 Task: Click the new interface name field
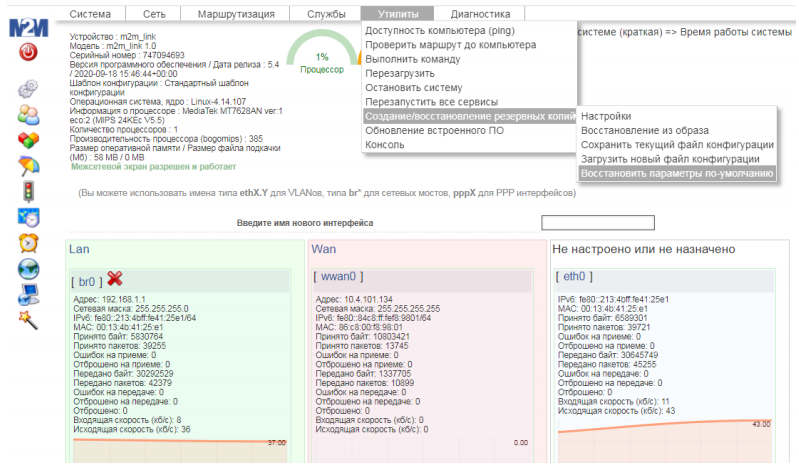[597, 223]
